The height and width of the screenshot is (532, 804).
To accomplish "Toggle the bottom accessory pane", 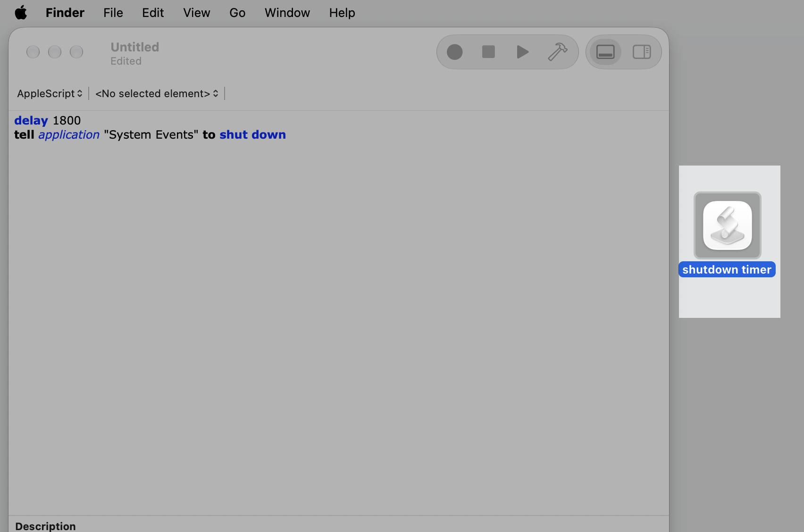I will tap(605, 52).
